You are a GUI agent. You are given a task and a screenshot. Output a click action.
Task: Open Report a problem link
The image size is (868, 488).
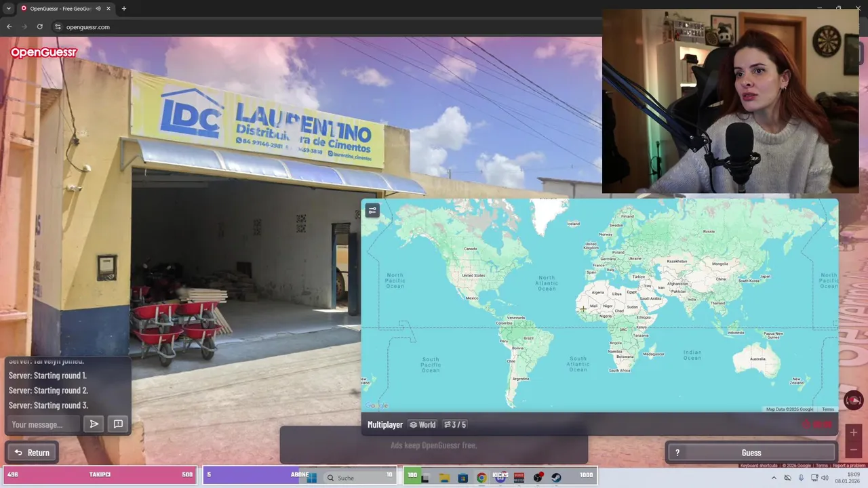849,466
